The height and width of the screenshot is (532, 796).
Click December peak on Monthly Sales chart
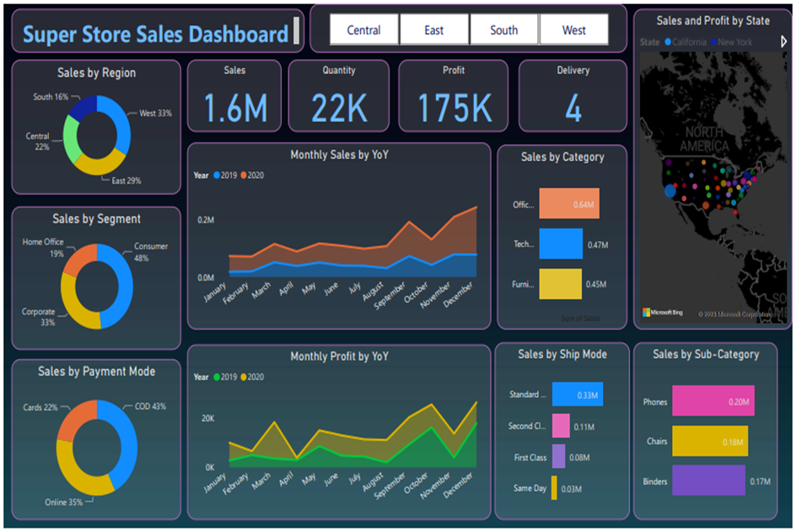[x=476, y=207]
